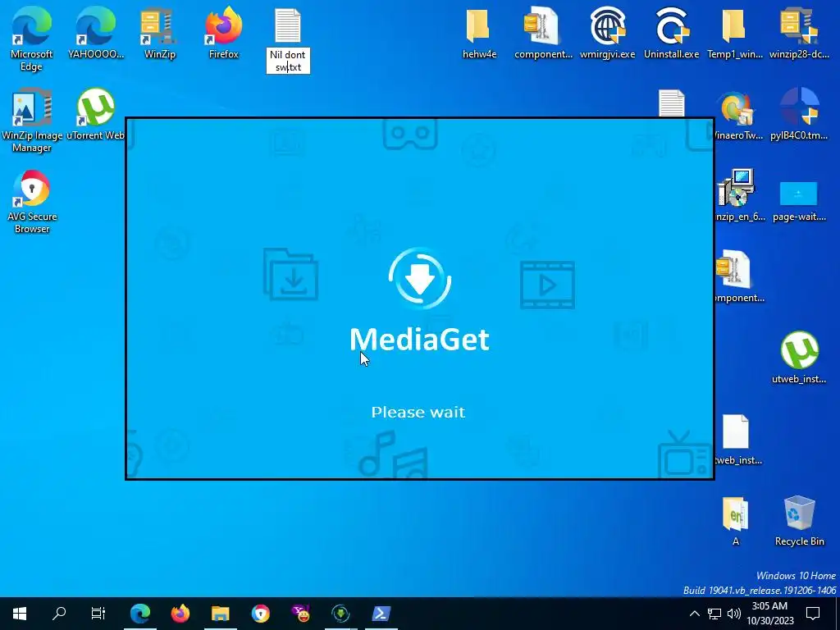
Task: Select the utweb_inst... blank file icon
Action: click(738, 440)
